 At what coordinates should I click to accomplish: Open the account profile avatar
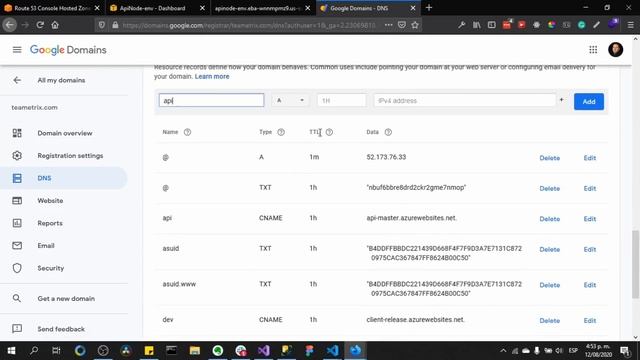[x=616, y=50]
